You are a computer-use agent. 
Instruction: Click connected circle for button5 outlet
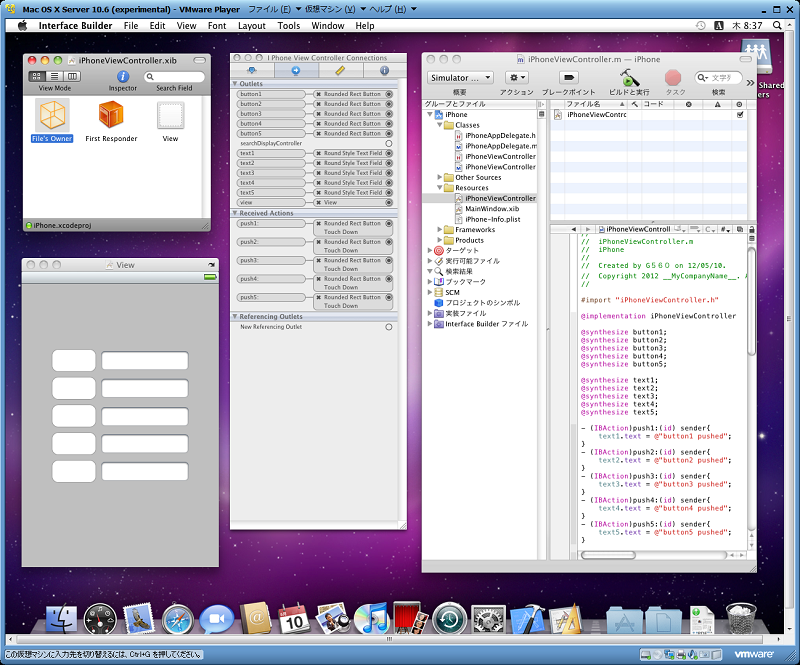[389, 134]
